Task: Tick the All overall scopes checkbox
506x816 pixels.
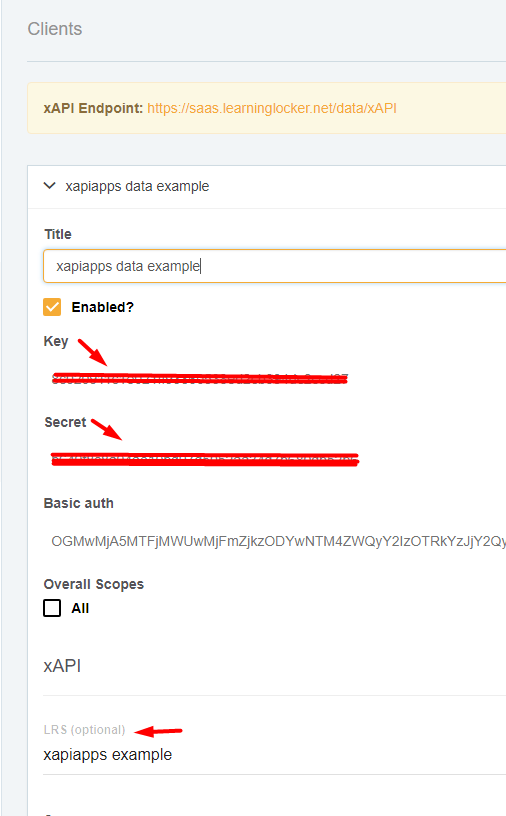Action: (52, 608)
